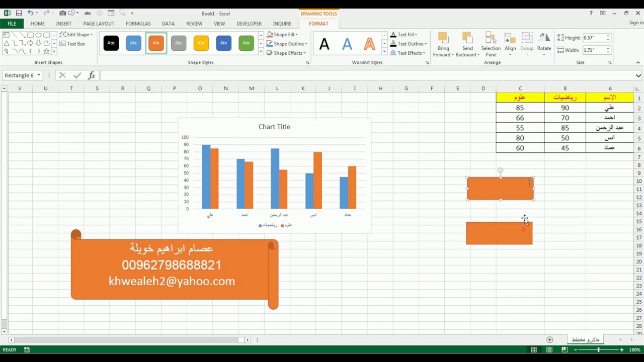Open the VIEW tab
The height and width of the screenshot is (362, 644).
[219, 24]
